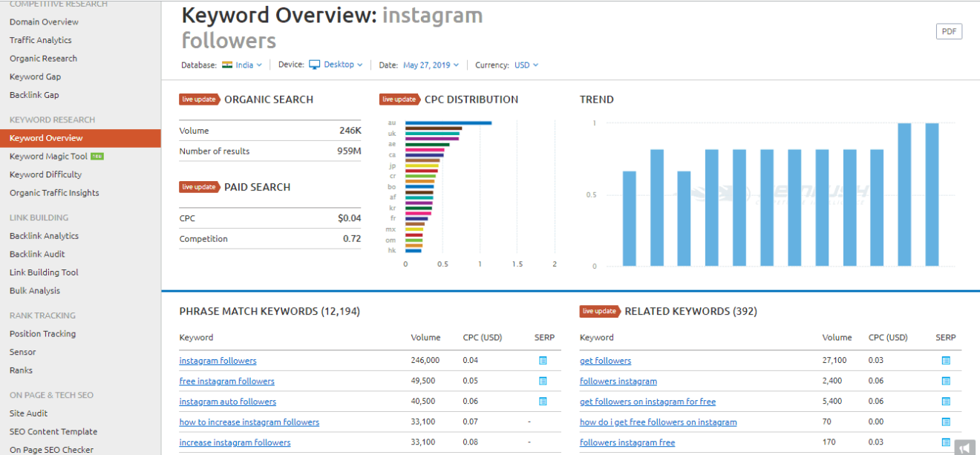This screenshot has height=455, width=980.
Task: Open the 'increase instagram followers' keyword link
Action: 235,442
